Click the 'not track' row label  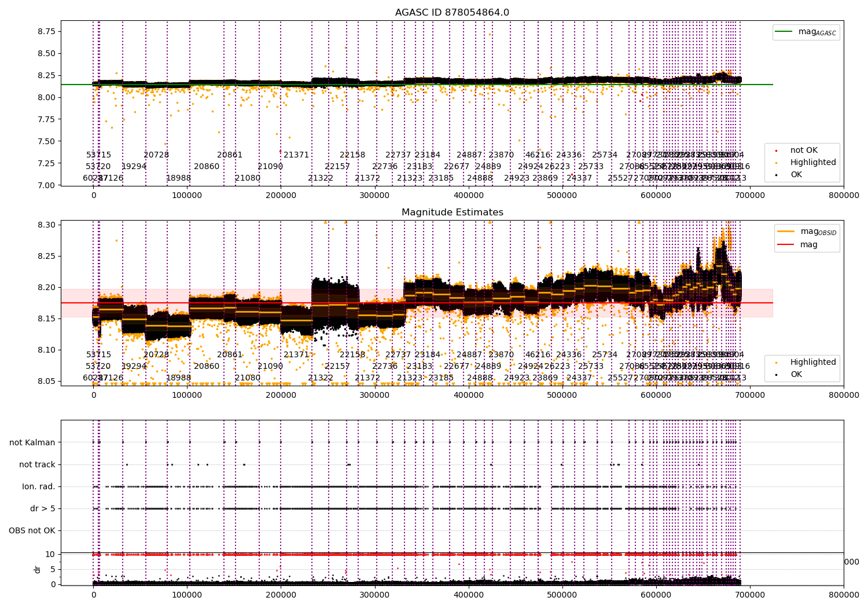37,464
